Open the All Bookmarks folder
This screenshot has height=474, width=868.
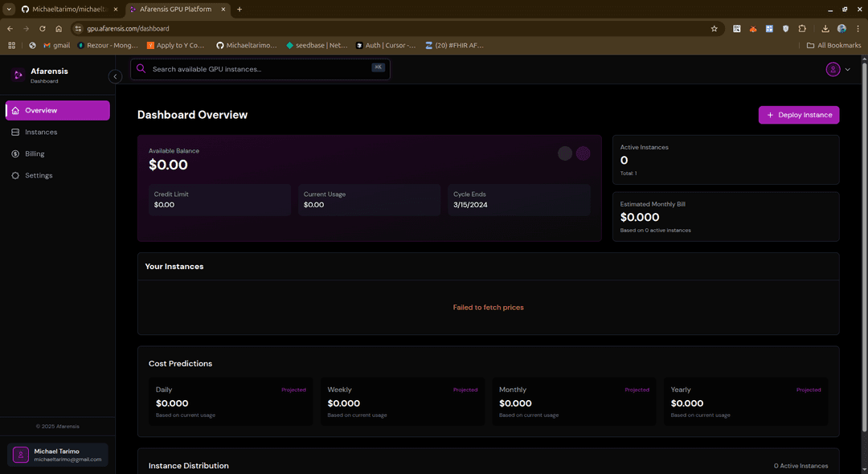coord(833,45)
